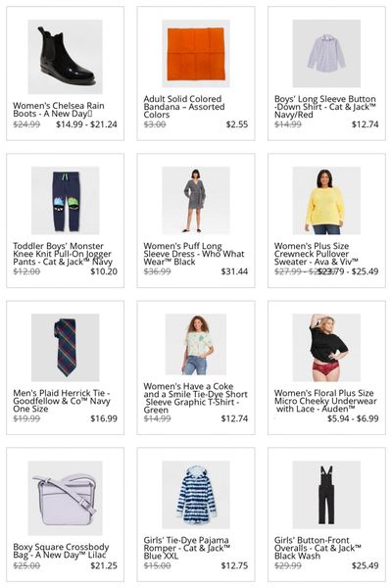
Task: Open the Women's Chelsea Rain Boots image
Action: click(x=66, y=57)
